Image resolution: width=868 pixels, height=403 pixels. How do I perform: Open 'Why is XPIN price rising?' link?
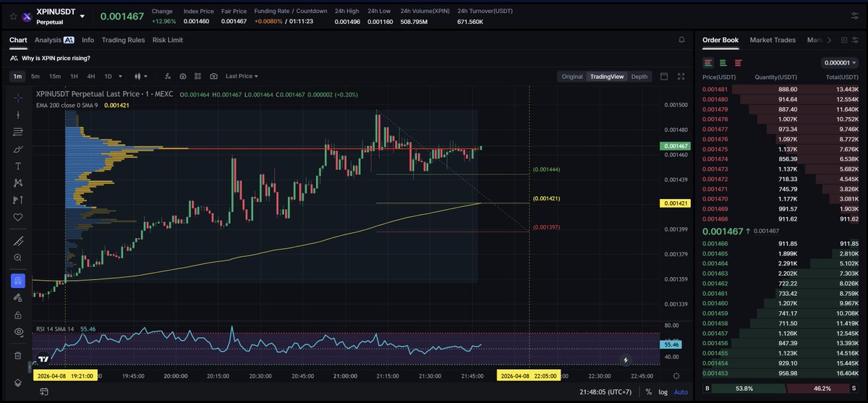click(x=56, y=58)
